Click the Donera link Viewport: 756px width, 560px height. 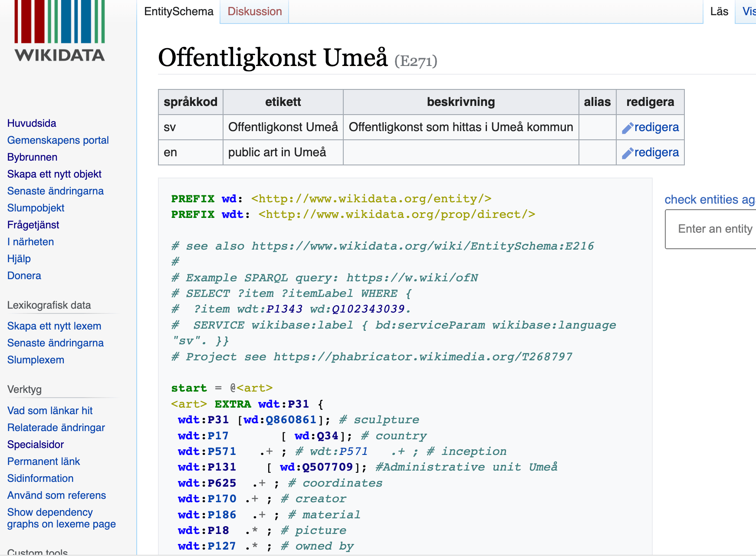click(x=24, y=276)
